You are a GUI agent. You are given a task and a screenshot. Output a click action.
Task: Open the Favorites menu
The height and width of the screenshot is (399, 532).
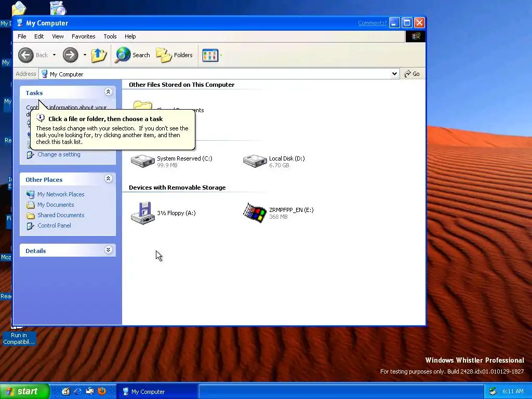[x=84, y=36]
